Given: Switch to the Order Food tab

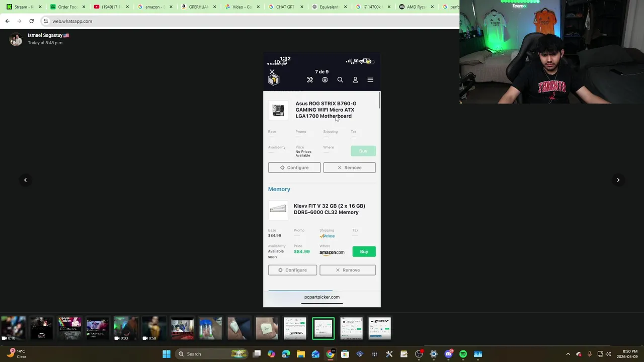Looking at the screenshot, I should 67,7.
